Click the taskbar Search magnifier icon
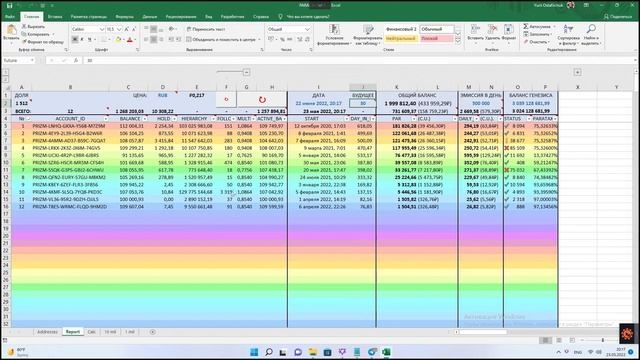Viewport: 640px width, 360px height. pyautogui.click(x=269, y=352)
